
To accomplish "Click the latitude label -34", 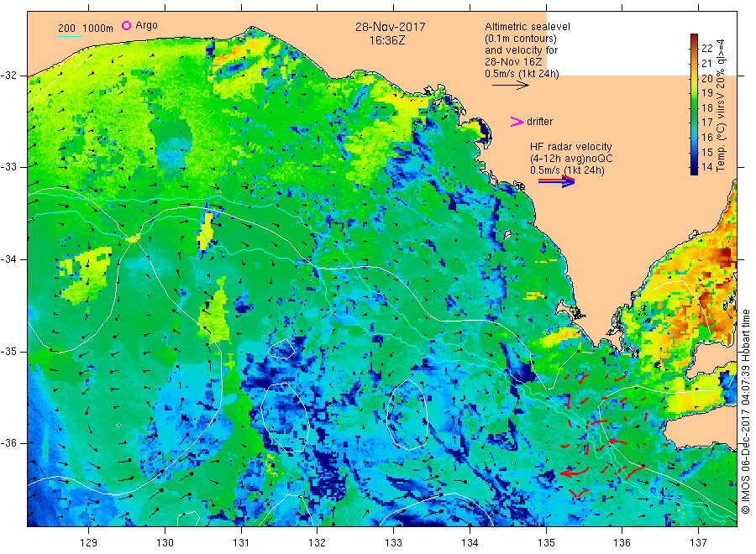I will (8, 259).
